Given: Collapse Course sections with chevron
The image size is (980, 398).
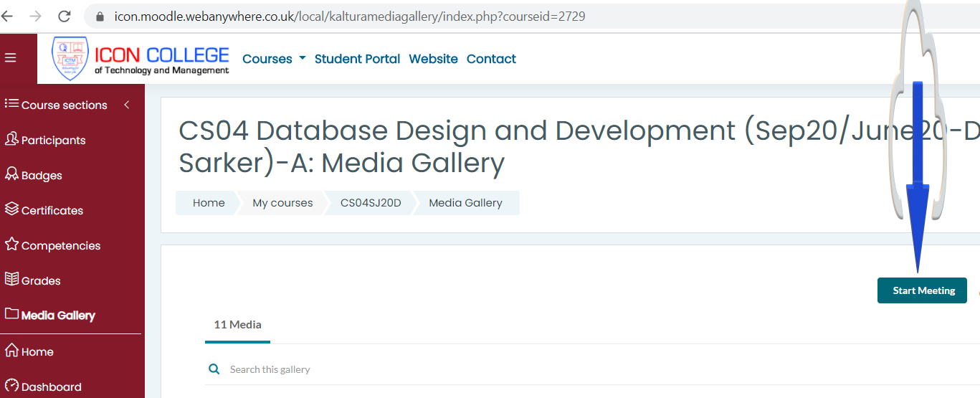Looking at the screenshot, I should [x=127, y=105].
